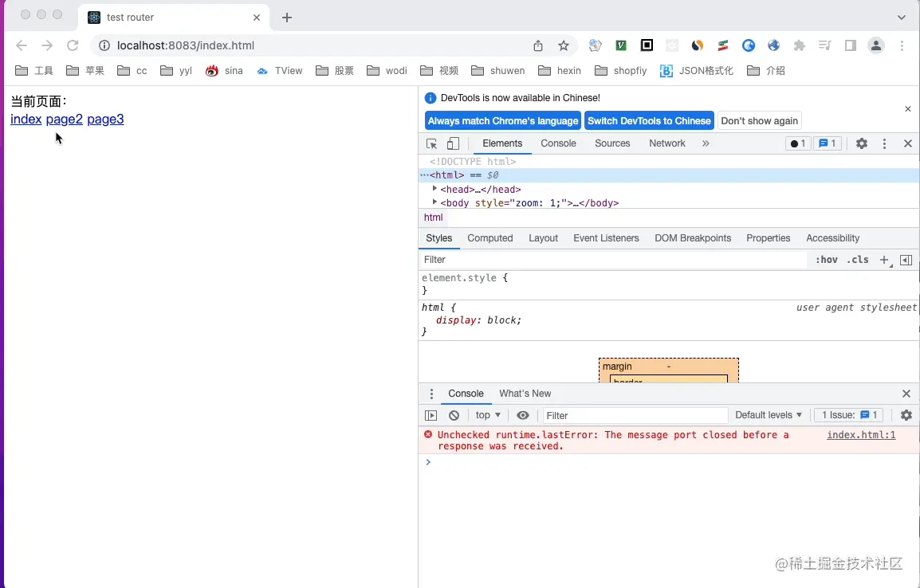This screenshot has width=920, height=588.
Task: Open the side panel icon in toolbar
Action: coord(850,45)
